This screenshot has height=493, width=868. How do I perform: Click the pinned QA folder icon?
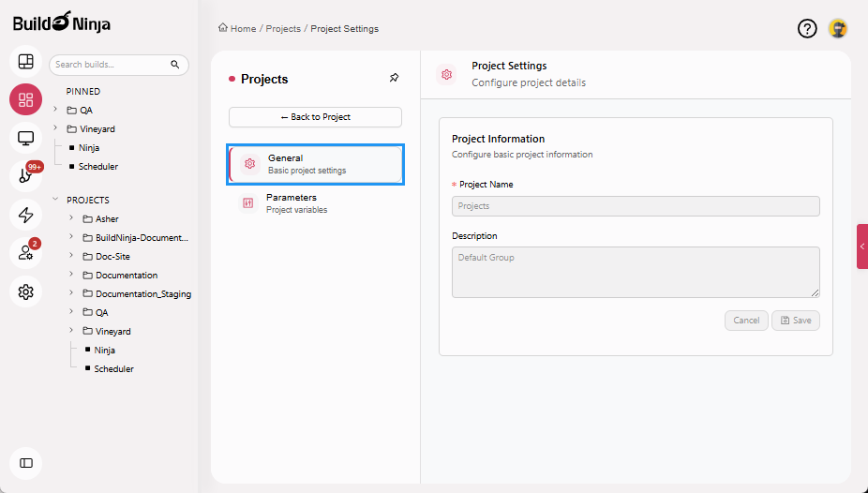click(71, 111)
